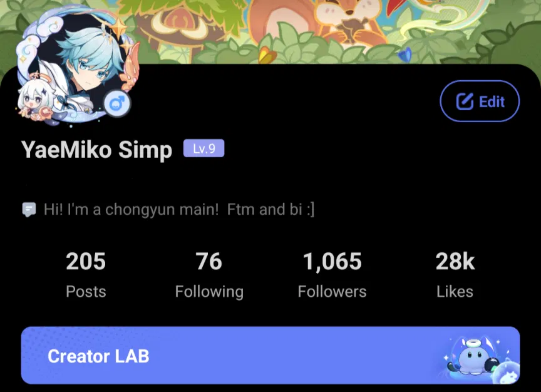Tap the pencil edit icon
Viewport: 541px width, 392px height.
coord(465,101)
